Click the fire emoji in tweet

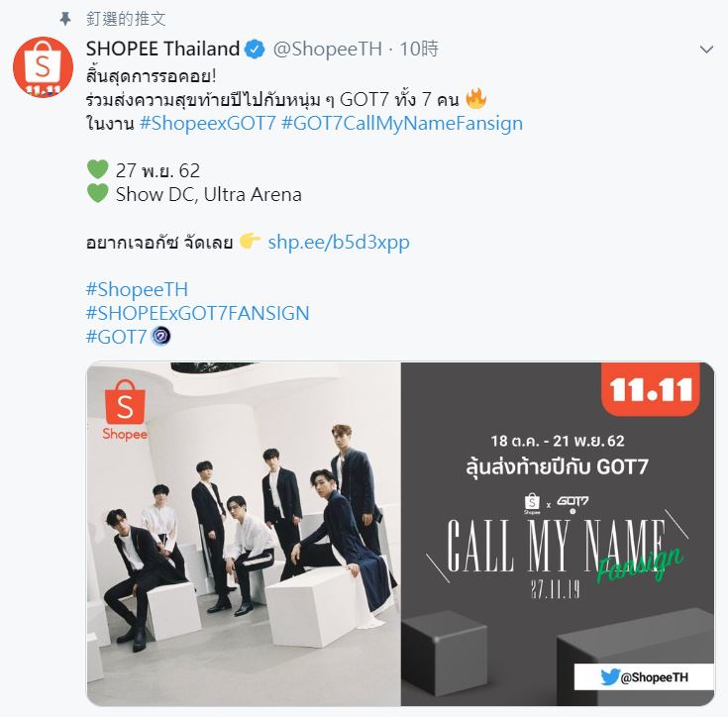475,98
